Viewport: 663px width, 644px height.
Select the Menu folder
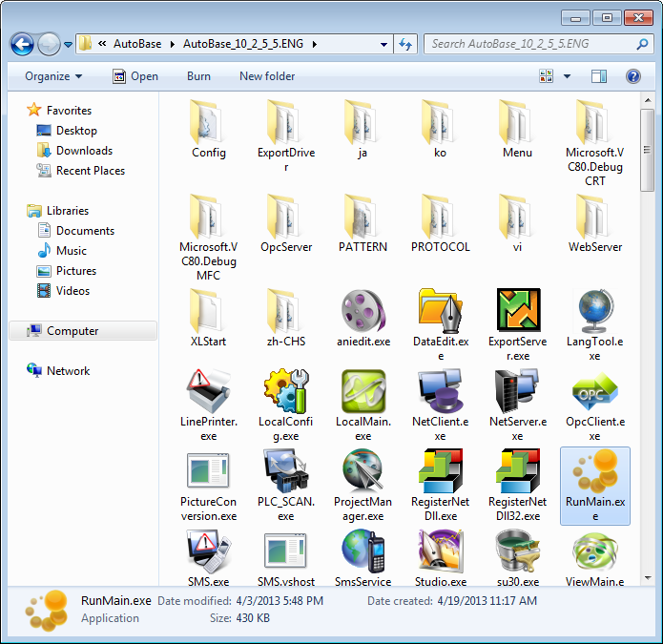click(x=518, y=129)
